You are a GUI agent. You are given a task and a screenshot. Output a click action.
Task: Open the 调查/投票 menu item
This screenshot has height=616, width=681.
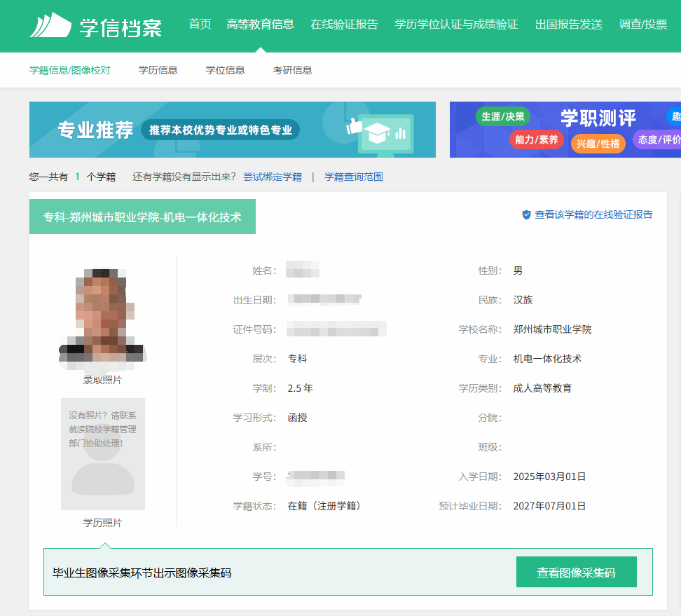[642, 25]
